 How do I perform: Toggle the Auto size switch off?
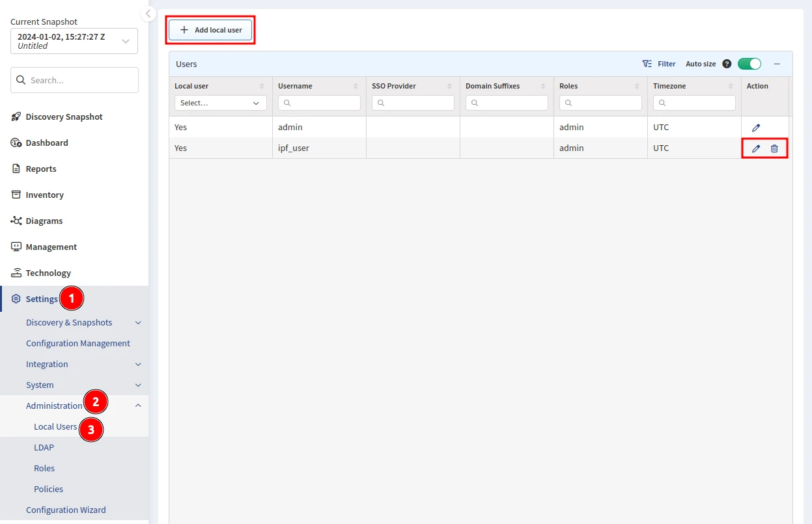coord(749,64)
